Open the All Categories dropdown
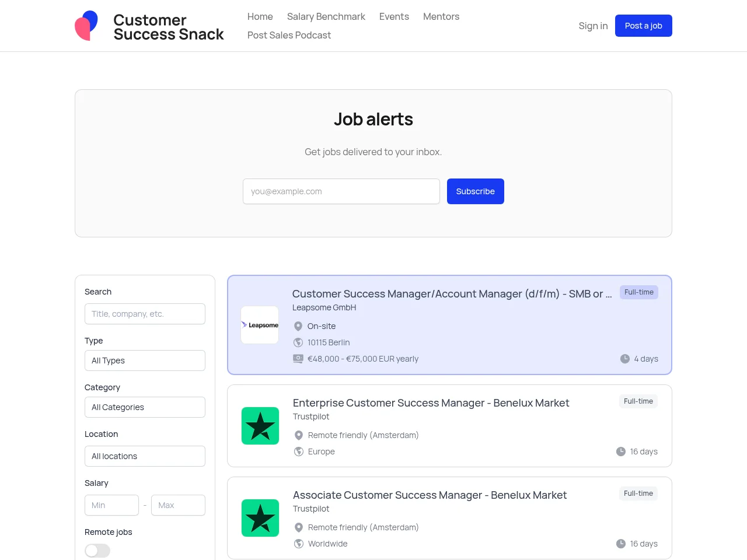Screen dimensions: 747x560 pyautogui.click(x=145, y=407)
